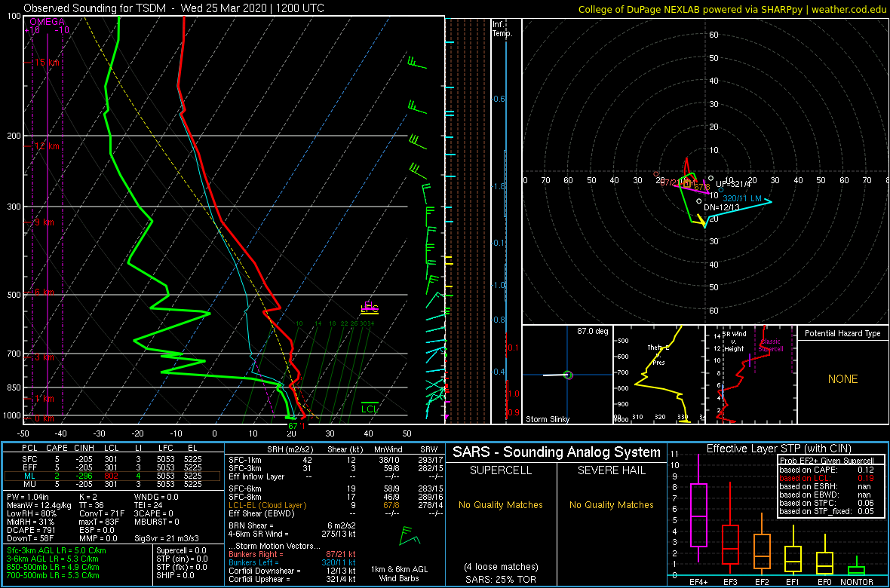Click the magenta OMEGA label
The image size is (890, 588).
[x=47, y=22]
